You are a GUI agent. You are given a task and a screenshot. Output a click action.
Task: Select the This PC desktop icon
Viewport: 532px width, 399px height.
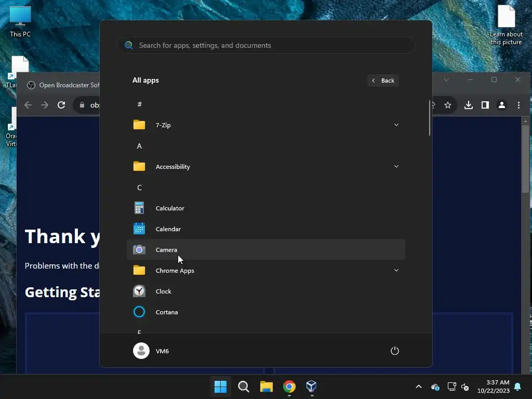(20, 21)
